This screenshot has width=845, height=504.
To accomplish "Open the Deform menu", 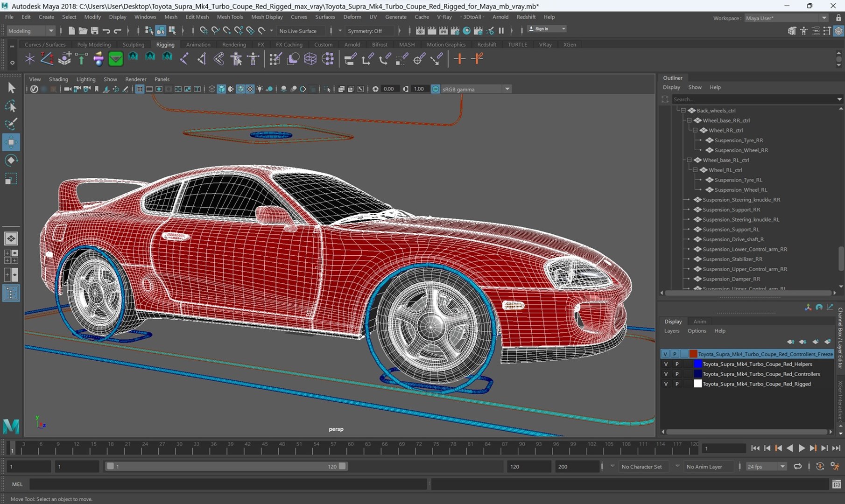I will point(352,17).
